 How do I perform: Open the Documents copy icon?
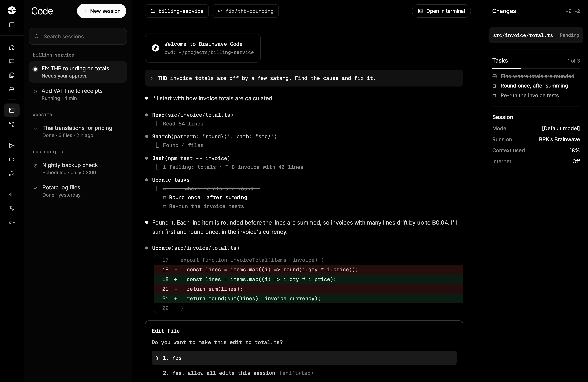[12, 75]
